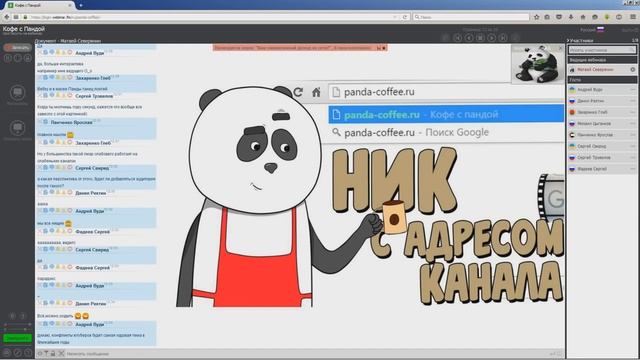Open the browser downloads arrow icon
Screen dimensions: 640x360
571,17
